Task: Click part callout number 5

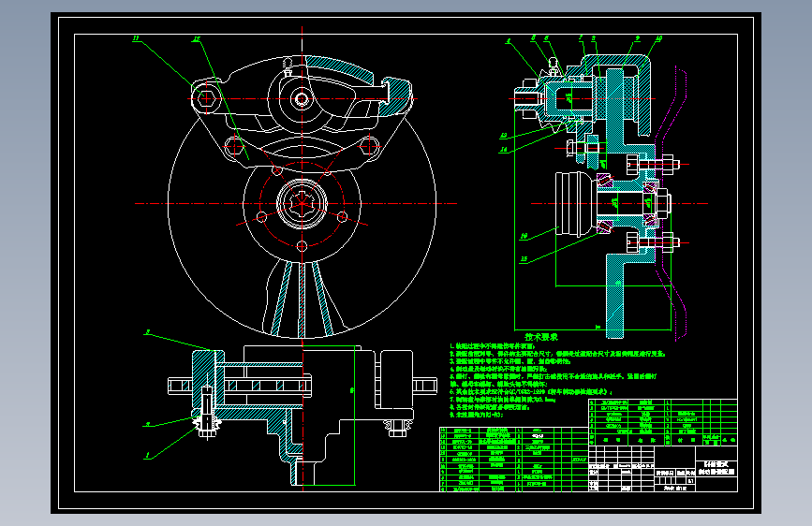Action: coord(534,38)
